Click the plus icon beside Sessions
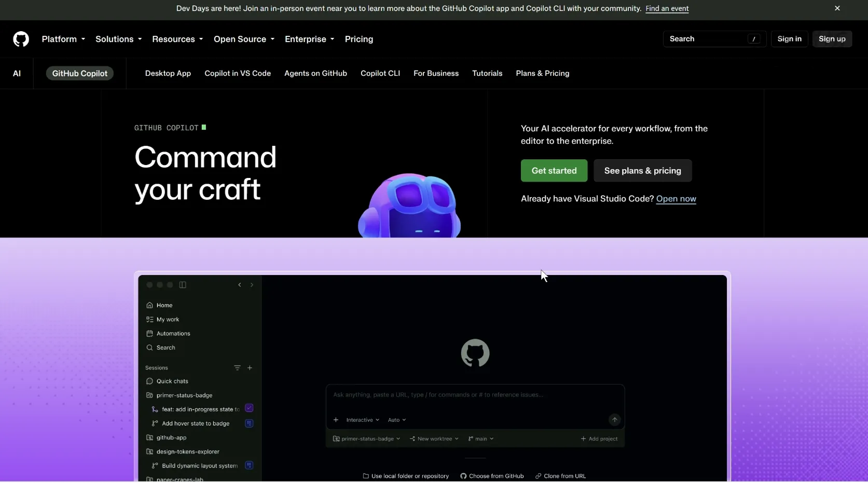The height and width of the screenshot is (483, 868). 250,368
